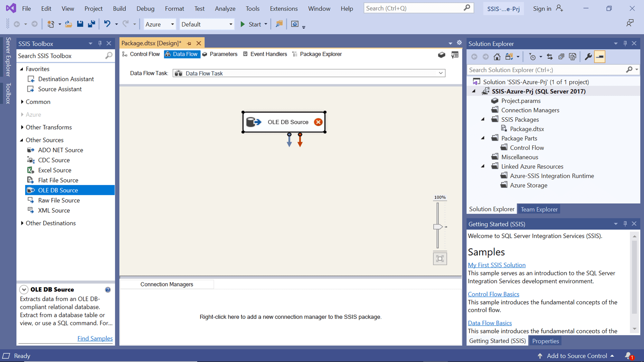
Task: Open the Data Flow Task dropdown
Action: click(440, 73)
